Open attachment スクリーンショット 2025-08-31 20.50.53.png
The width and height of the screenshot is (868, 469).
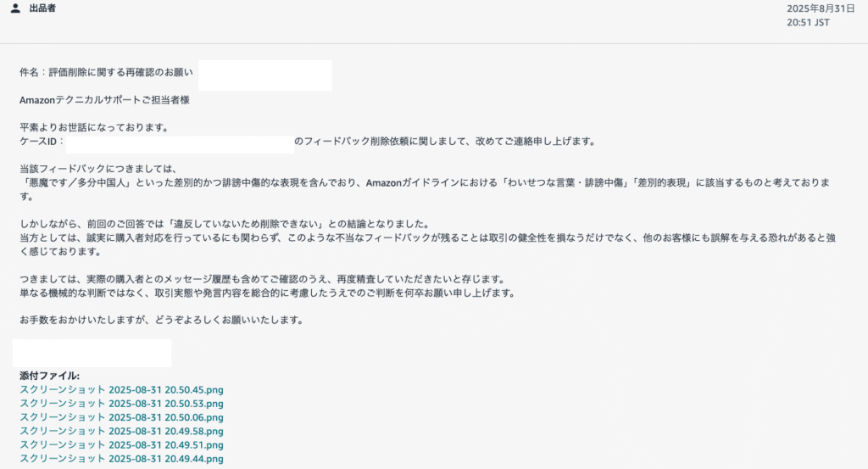(x=122, y=404)
